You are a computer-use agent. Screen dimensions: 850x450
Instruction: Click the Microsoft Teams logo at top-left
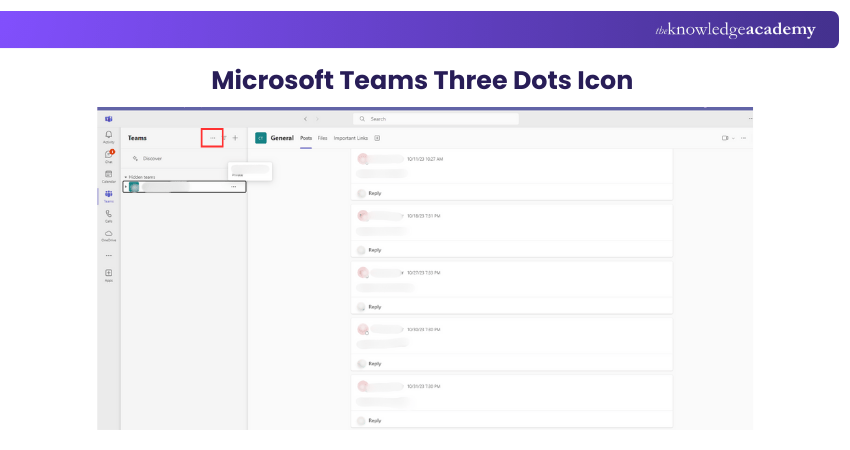pos(108,119)
